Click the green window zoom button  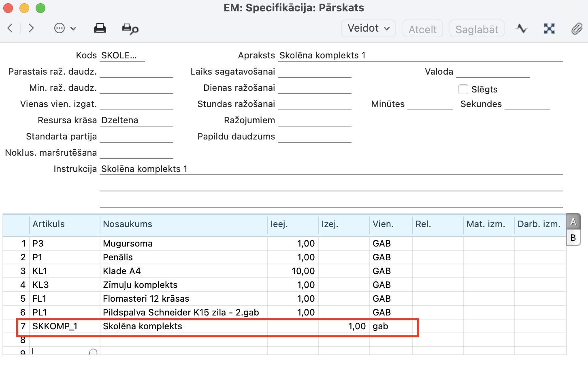pos(40,8)
